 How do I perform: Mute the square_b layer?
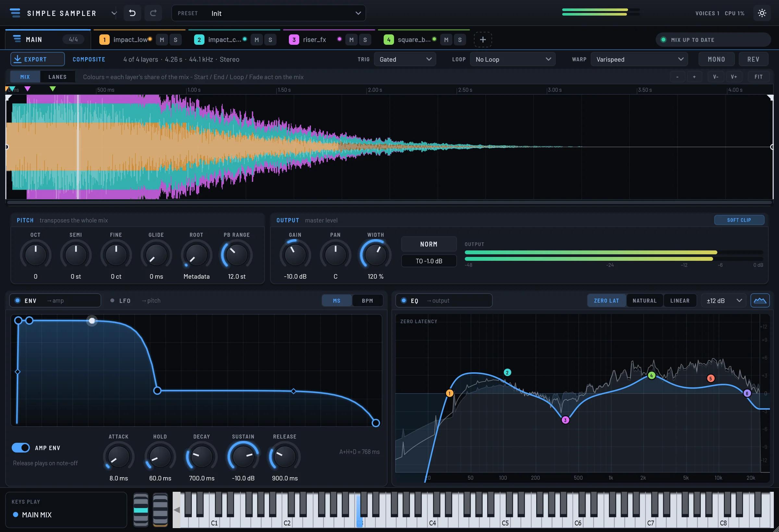pyautogui.click(x=446, y=40)
